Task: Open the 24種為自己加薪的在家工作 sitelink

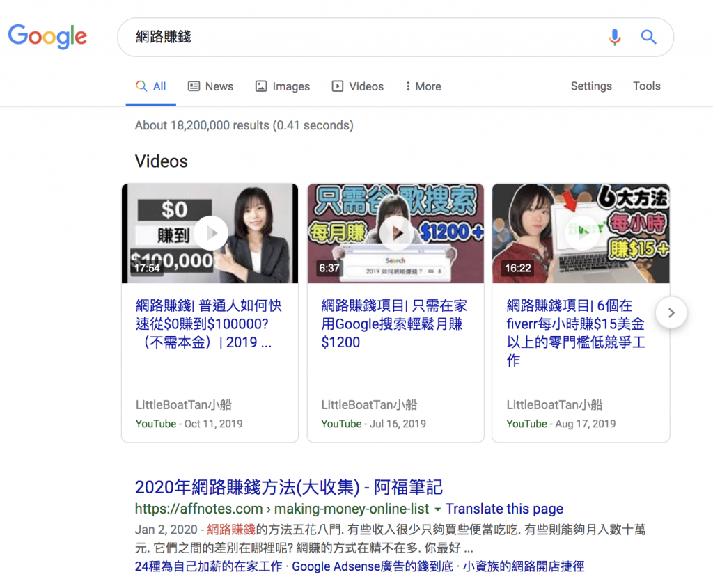Action: click(x=209, y=566)
